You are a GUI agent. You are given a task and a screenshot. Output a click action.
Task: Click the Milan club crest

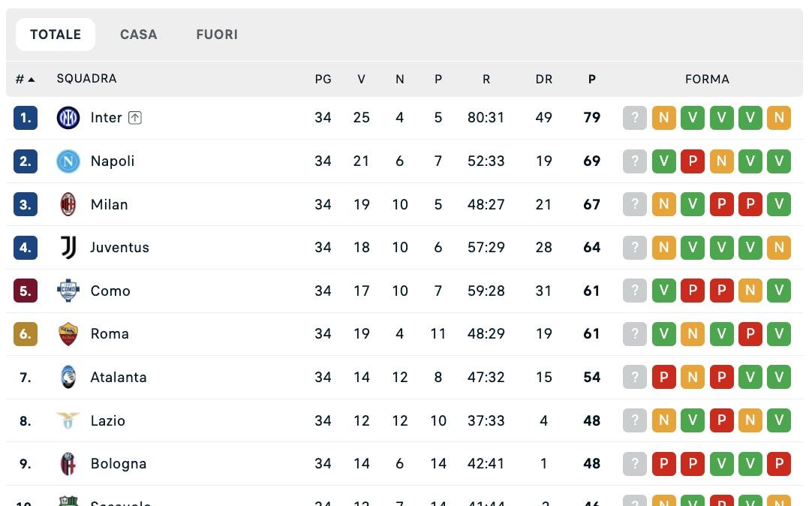tap(68, 203)
